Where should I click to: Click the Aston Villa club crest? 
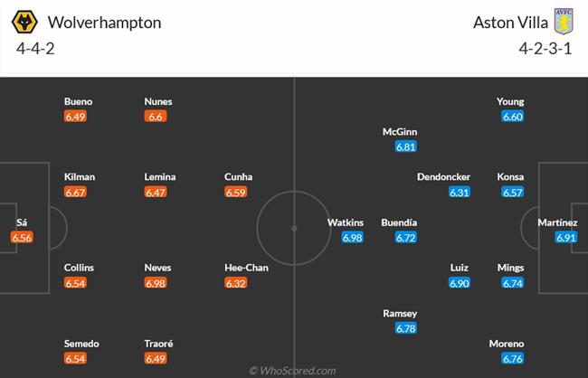coord(564,21)
